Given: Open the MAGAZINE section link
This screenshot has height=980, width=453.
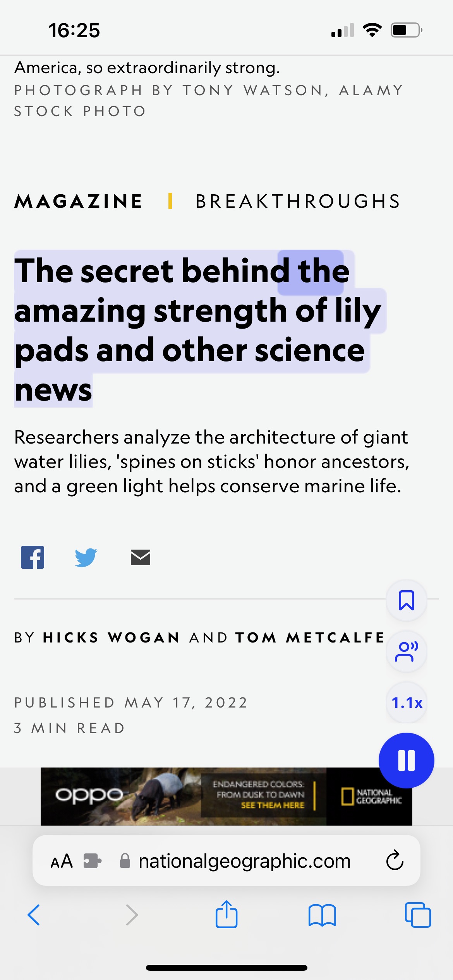Looking at the screenshot, I should coord(79,201).
